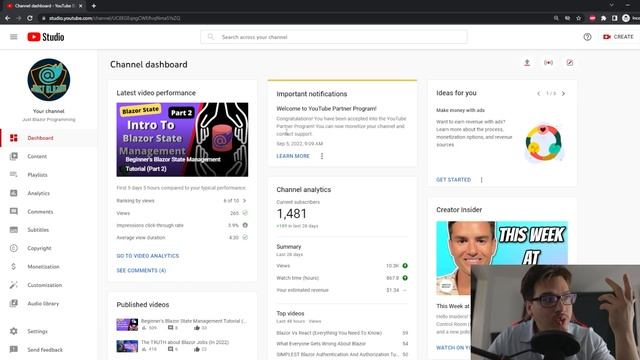Click the create post edit icon
The height and width of the screenshot is (360, 640).
(570, 63)
